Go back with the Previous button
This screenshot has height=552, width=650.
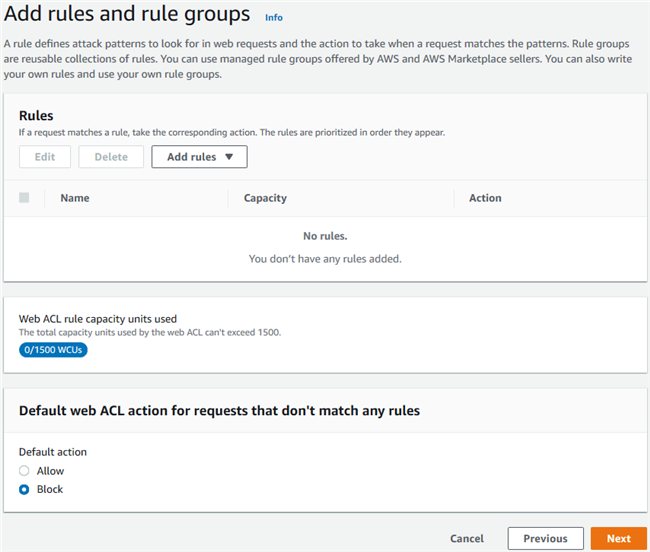545,538
